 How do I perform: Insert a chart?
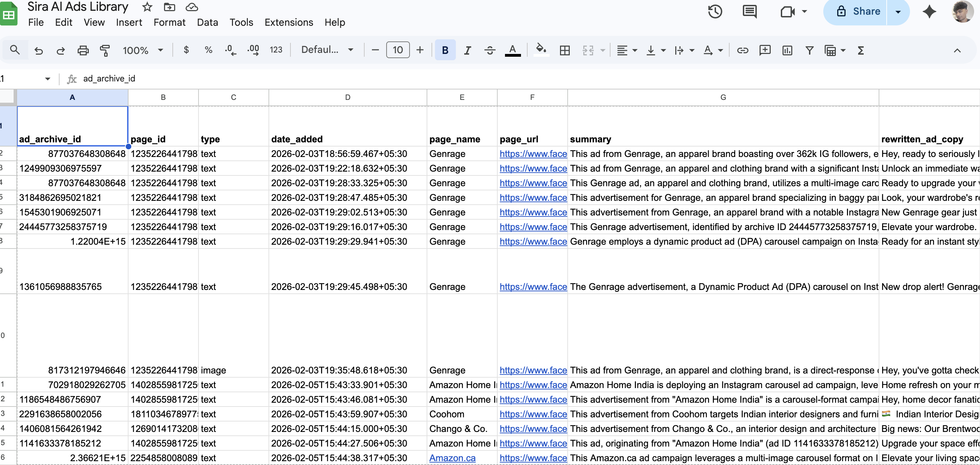pyautogui.click(x=787, y=50)
